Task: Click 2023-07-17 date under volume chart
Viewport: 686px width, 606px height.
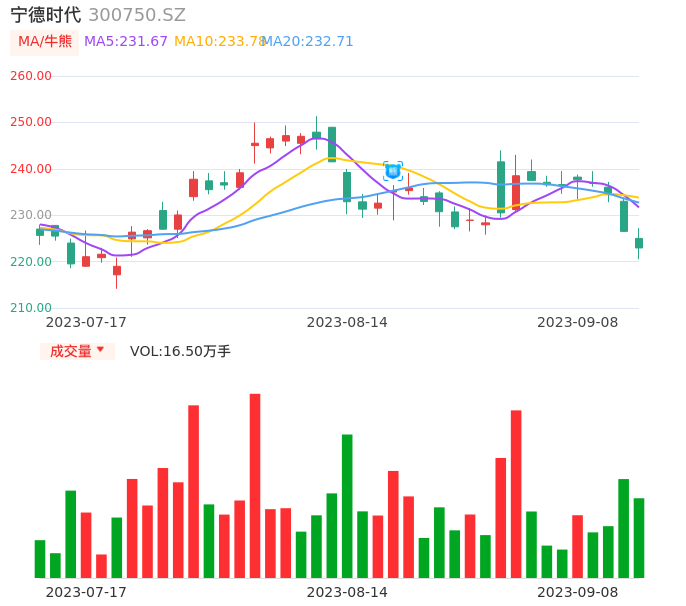Action: [86, 592]
